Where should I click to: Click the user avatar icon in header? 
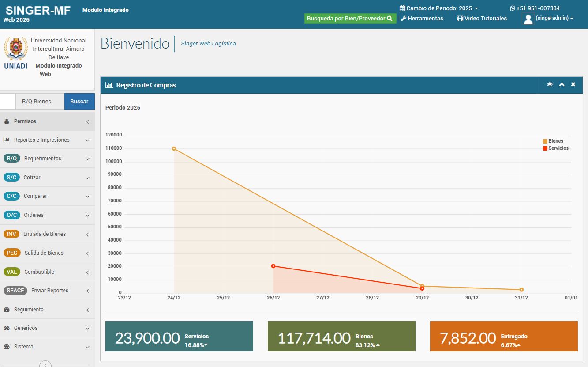coord(528,19)
